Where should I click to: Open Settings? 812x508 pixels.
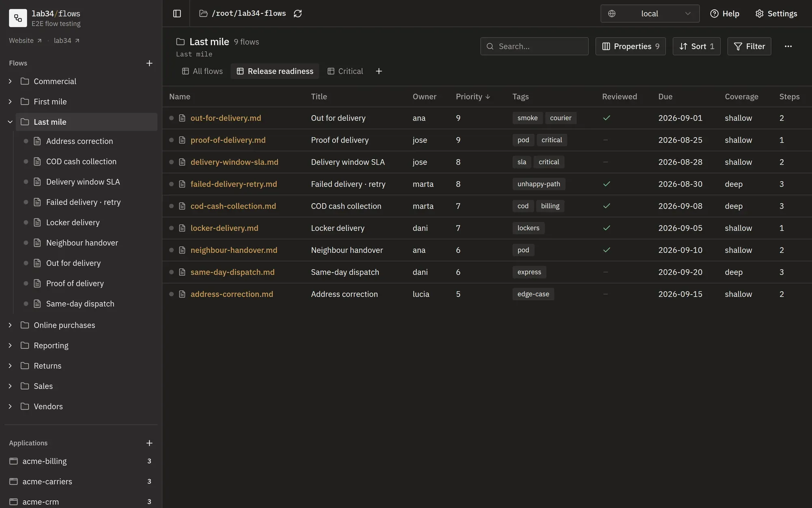(x=776, y=13)
